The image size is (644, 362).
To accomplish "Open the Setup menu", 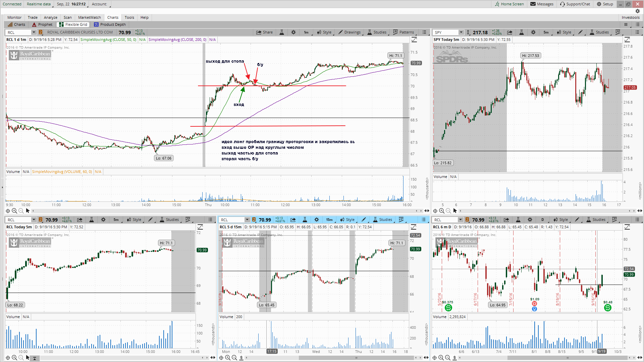I will point(605,4).
